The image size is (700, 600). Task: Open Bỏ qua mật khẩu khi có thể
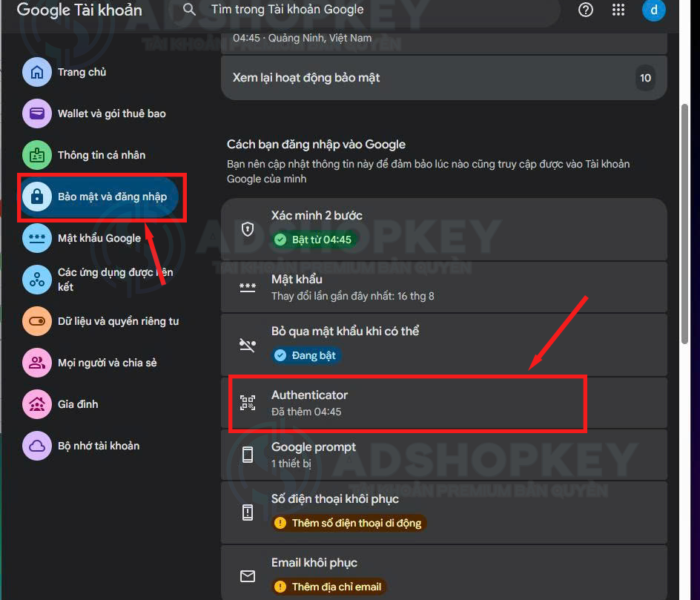pos(443,345)
